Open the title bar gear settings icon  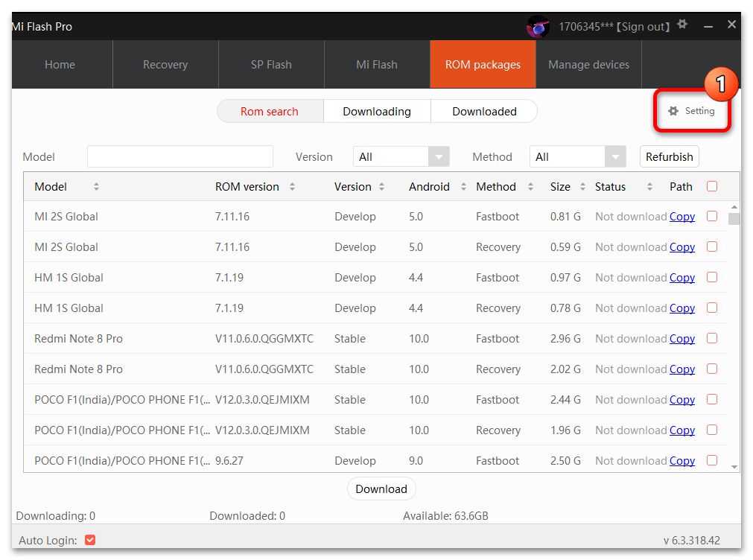point(682,24)
